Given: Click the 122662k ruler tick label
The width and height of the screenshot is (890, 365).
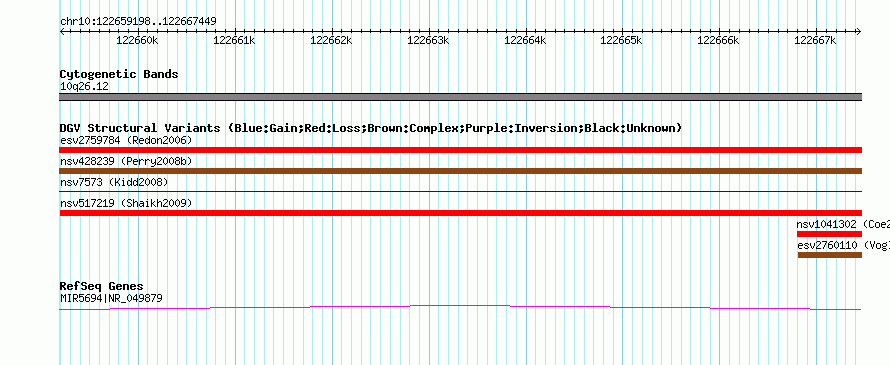Looking at the screenshot, I should (x=331, y=41).
